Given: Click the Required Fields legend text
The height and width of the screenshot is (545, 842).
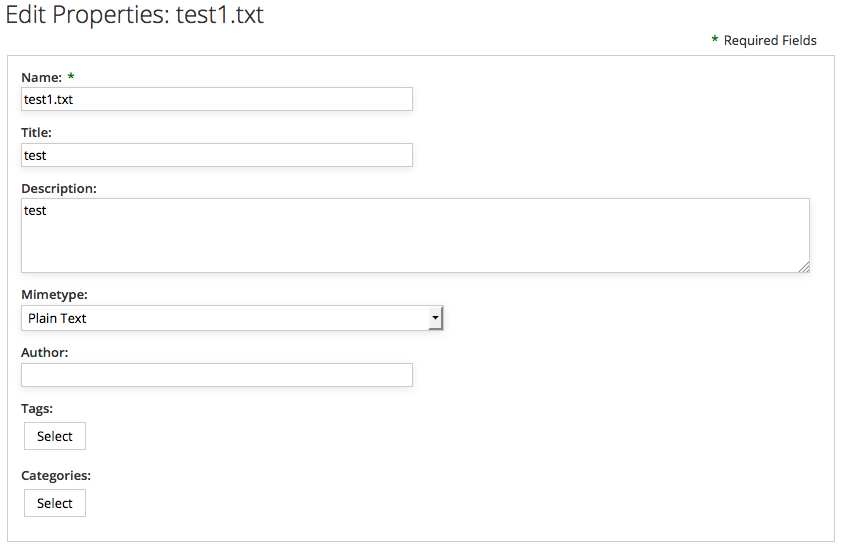Looking at the screenshot, I should click(770, 41).
